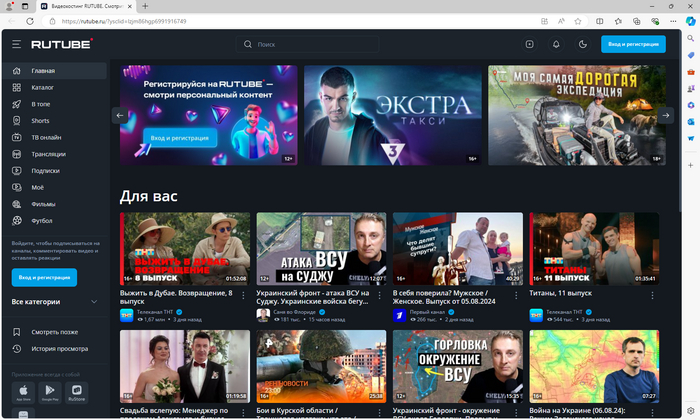Click the RuStore download icon

[x=77, y=393]
